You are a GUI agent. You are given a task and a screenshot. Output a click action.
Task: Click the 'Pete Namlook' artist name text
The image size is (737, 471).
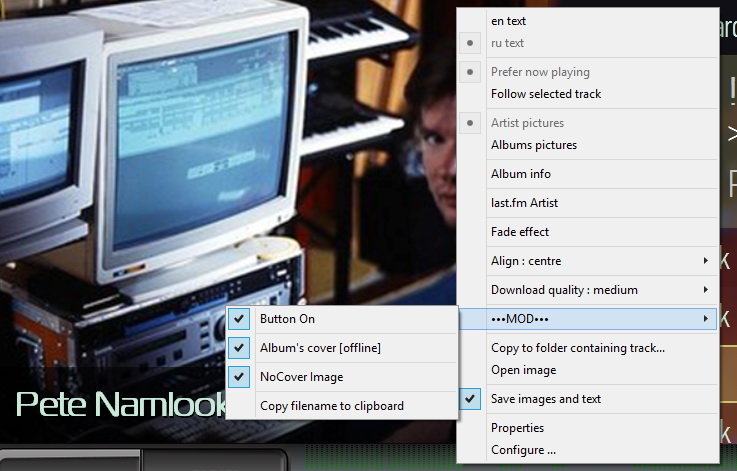point(121,404)
